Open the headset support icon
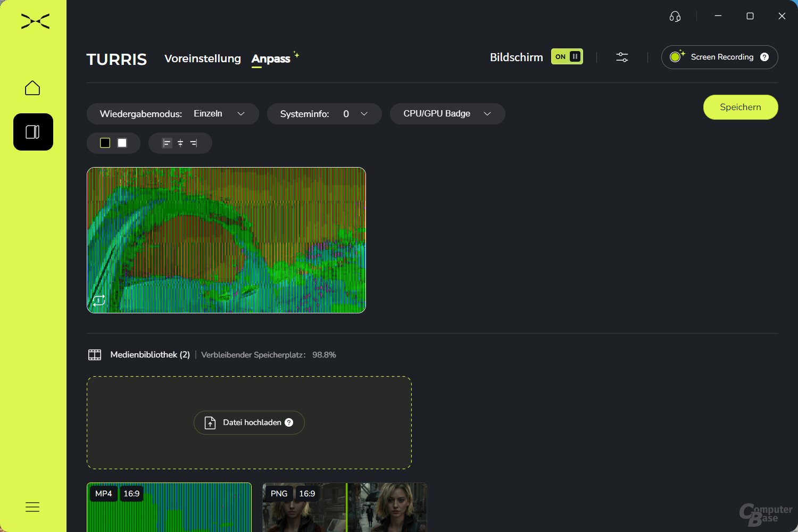The image size is (798, 532). click(675, 16)
